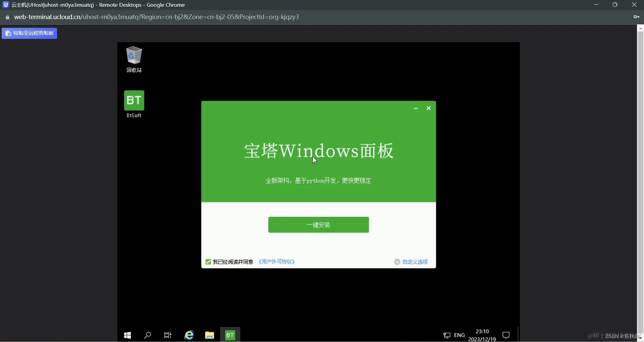
Task: Click the Start menu button
Action: pyautogui.click(x=127, y=335)
